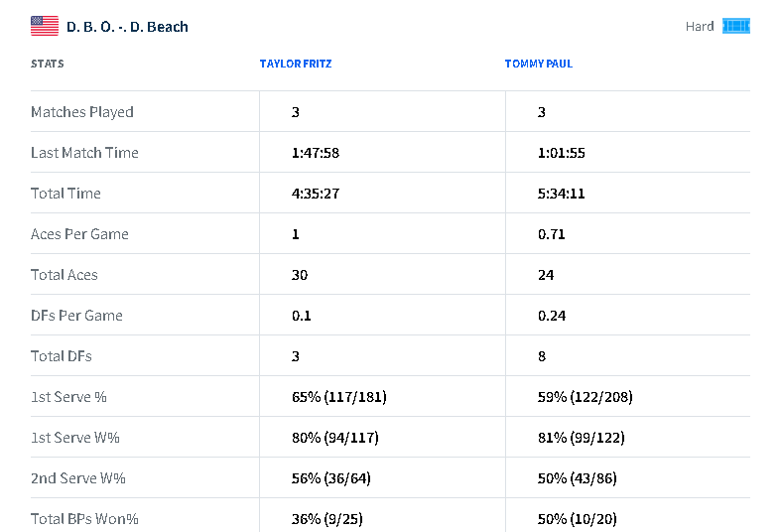Click Paul 1st Serve W% value 81% (99/122)
The height and width of the screenshot is (532, 781).
tap(581, 438)
